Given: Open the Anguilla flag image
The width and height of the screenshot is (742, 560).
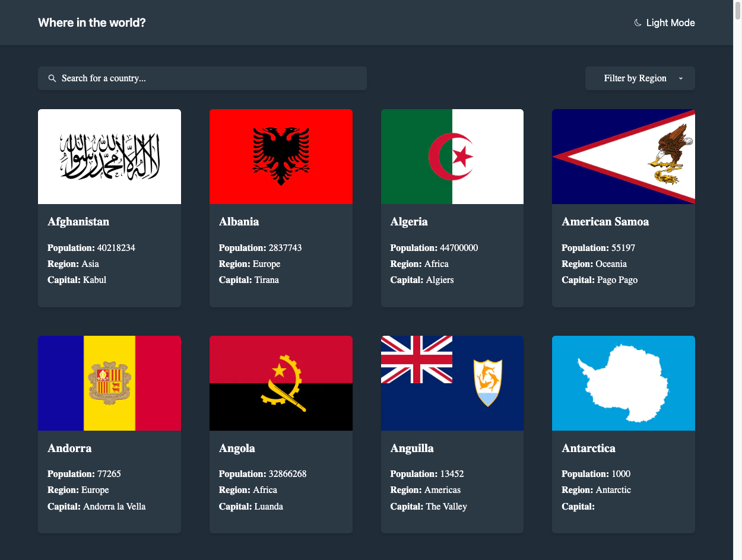Looking at the screenshot, I should [x=452, y=383].
